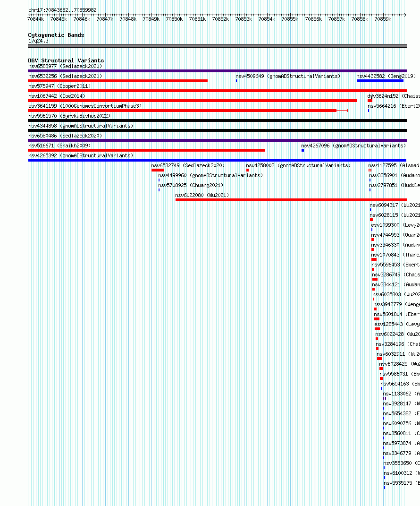This screenshot has height=506, width=420.
Task: Click the 70855k ruler position label
Action: pos(290,19)
